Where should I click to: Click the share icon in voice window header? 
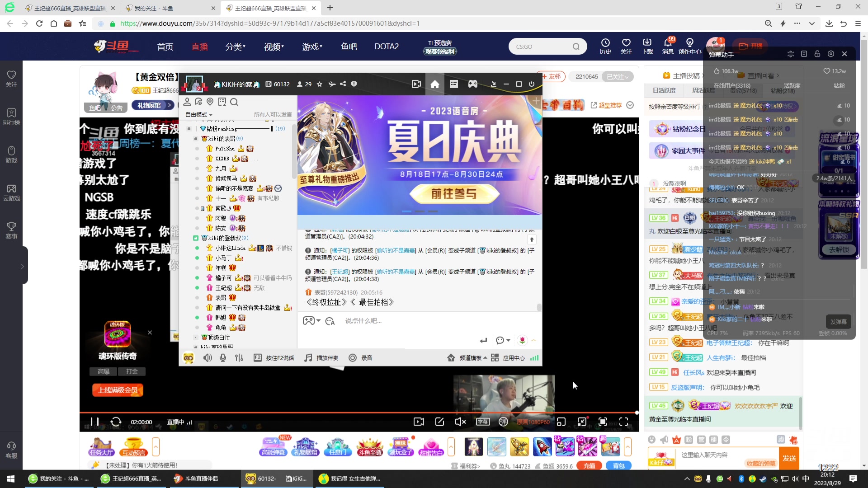[343, 84]
